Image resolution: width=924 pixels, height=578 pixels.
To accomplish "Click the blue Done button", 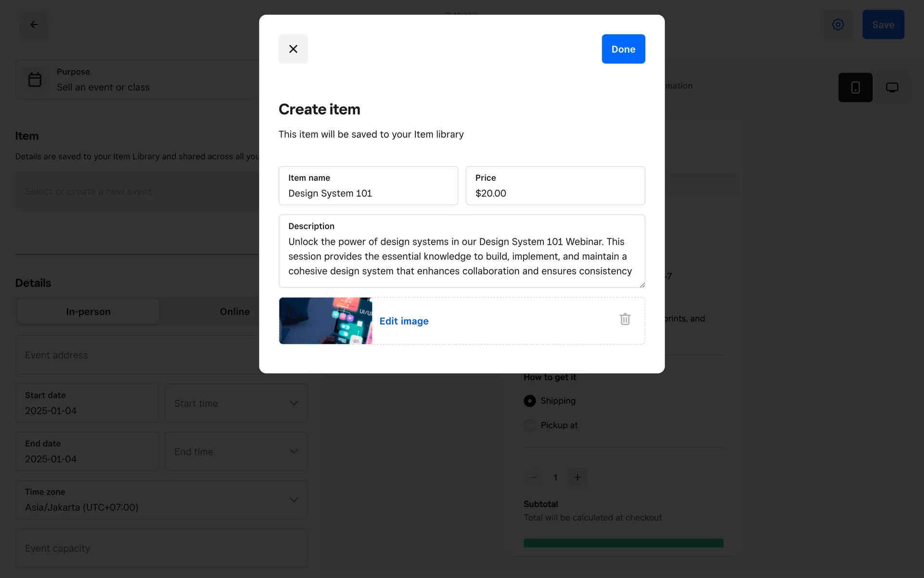I will (x=623, y=49).
